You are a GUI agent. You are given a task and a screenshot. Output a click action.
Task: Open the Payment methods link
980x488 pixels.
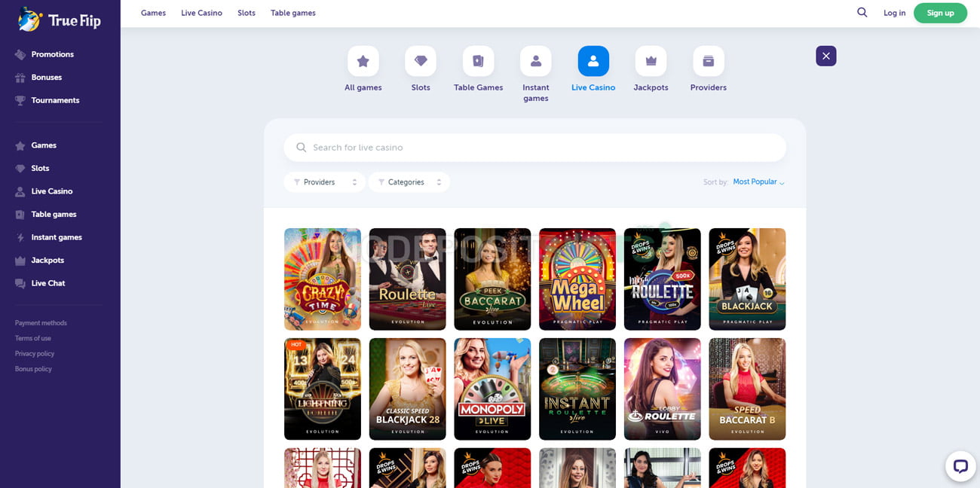[41, 323]
